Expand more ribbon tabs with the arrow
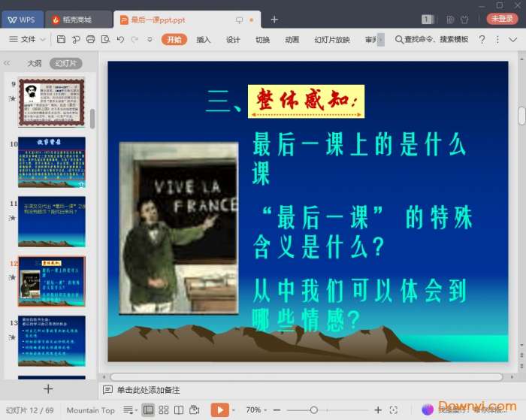 click(380, 39)
